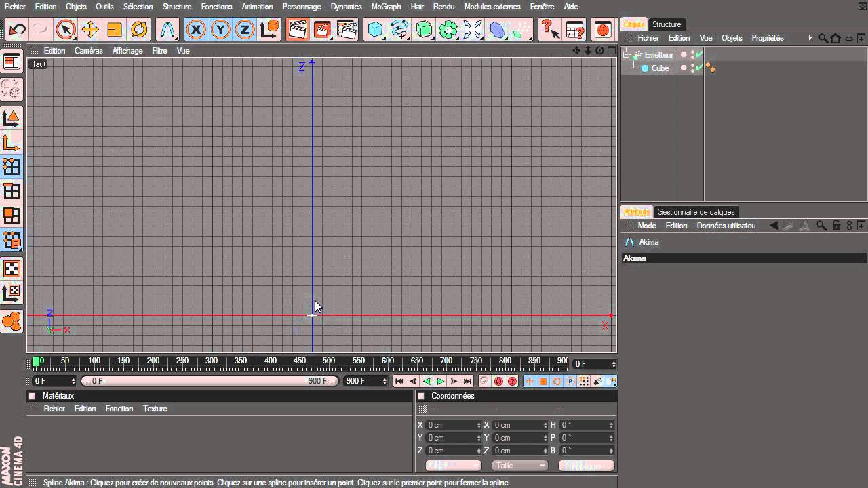
Task: Activate the Rotate tool in top toolbar
Action: tap(139, 30)
